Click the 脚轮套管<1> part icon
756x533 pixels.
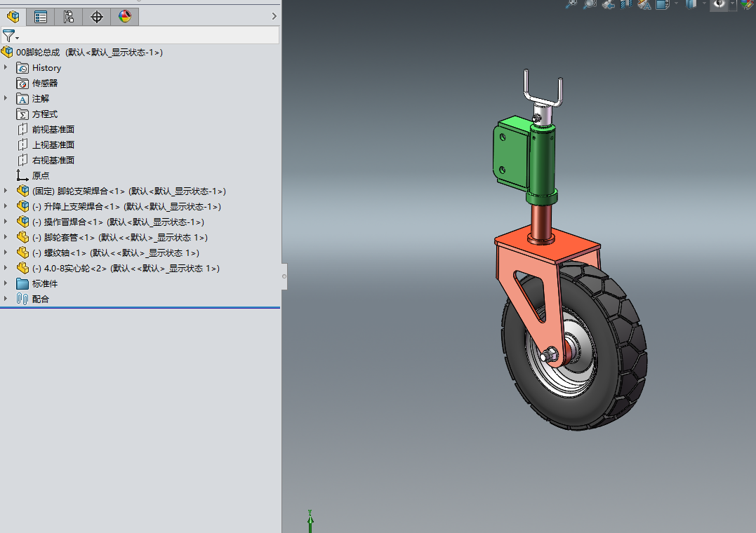coord(22,237)
